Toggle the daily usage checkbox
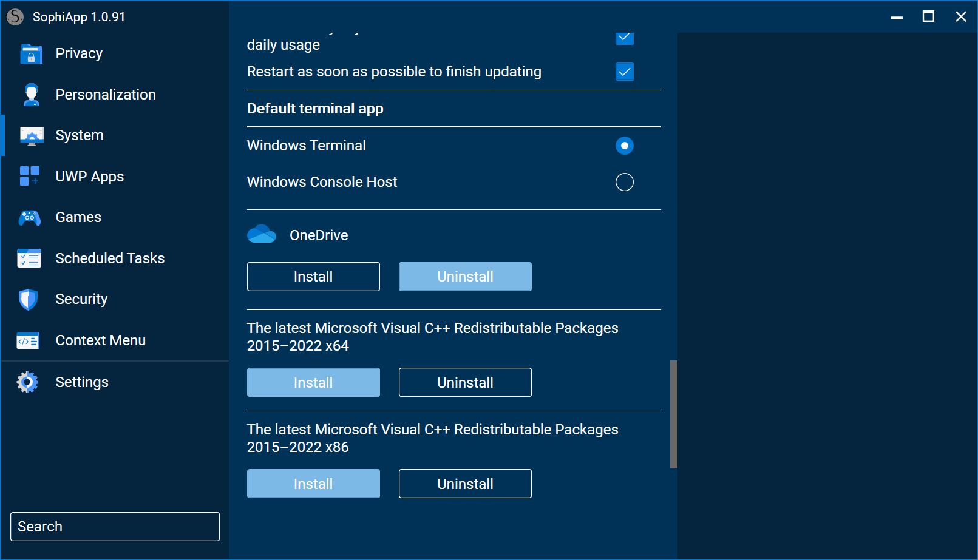This screenshot has width=978, height=560. 624,38
